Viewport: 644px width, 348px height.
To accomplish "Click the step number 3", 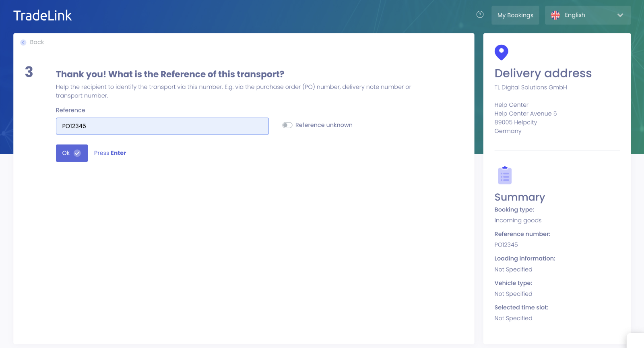I will 29,72.
